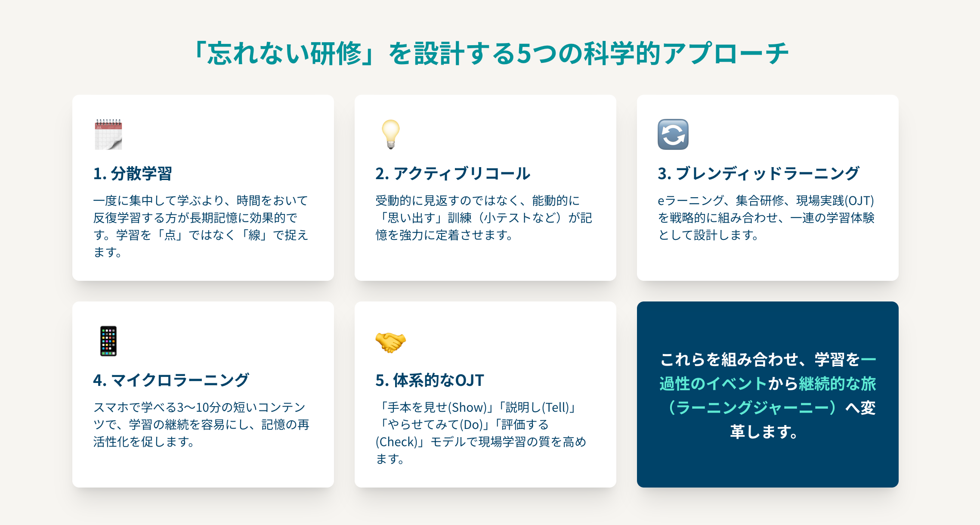Click the highlighted 継続的な旅 text
Screen dimensions: 980x525
point(837,384)
